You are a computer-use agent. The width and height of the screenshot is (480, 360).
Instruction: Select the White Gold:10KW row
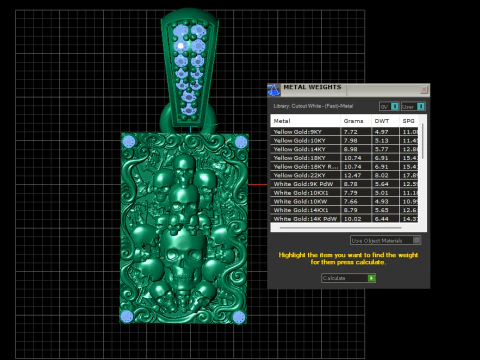pos(344,201)
